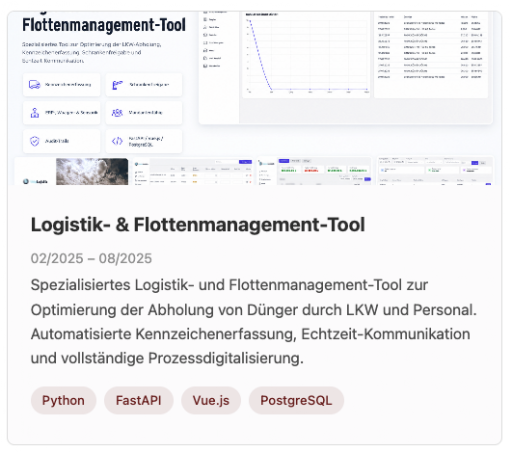512x453 pixels.
Task: Click the large 'Flottenmanagement-Tool' heading in preview image
Action: tap(104, 25)
